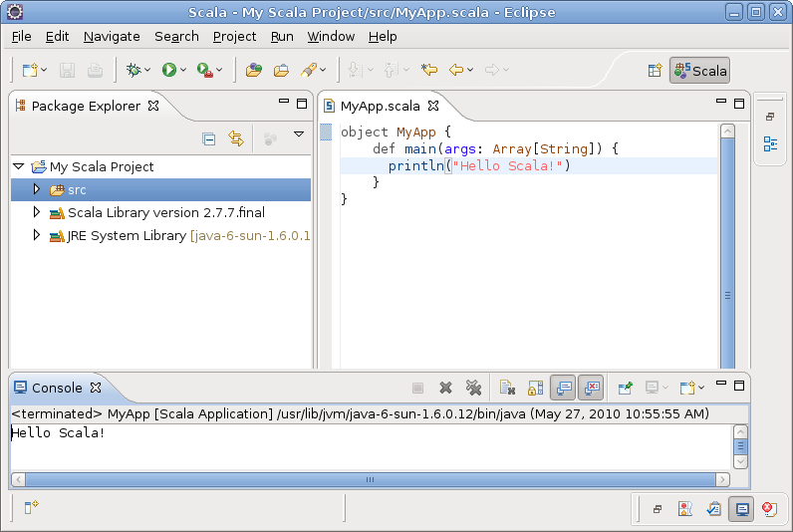Maximize the Console view panel
The width and height of the screenshot is (793, 532).
pos(739,386)
